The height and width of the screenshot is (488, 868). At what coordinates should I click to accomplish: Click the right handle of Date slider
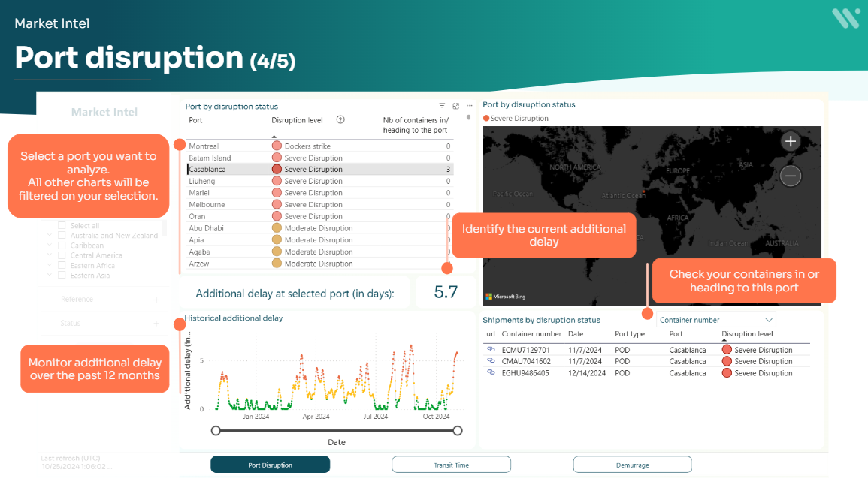[458, 430]
